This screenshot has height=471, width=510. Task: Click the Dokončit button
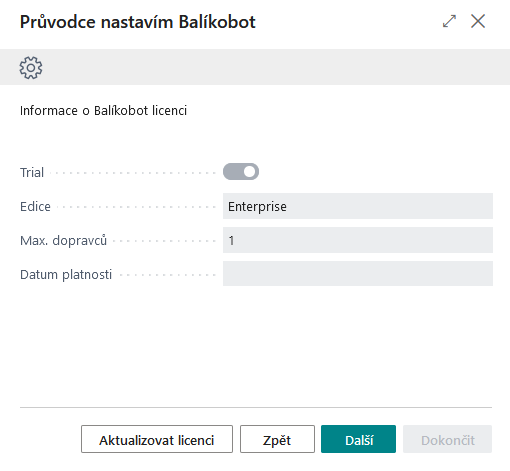coord(447,439)
